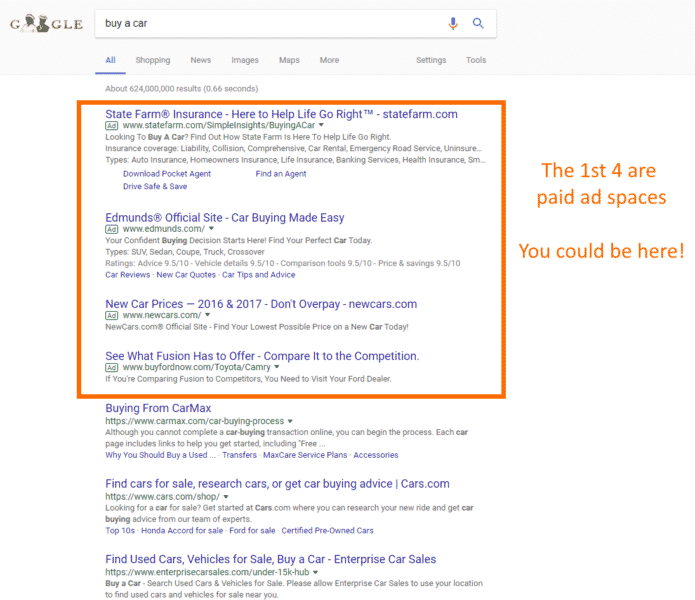Click the www.statefarm.com/SimpleInsights/BuyingACar URL text

click(x=219, y=125)
